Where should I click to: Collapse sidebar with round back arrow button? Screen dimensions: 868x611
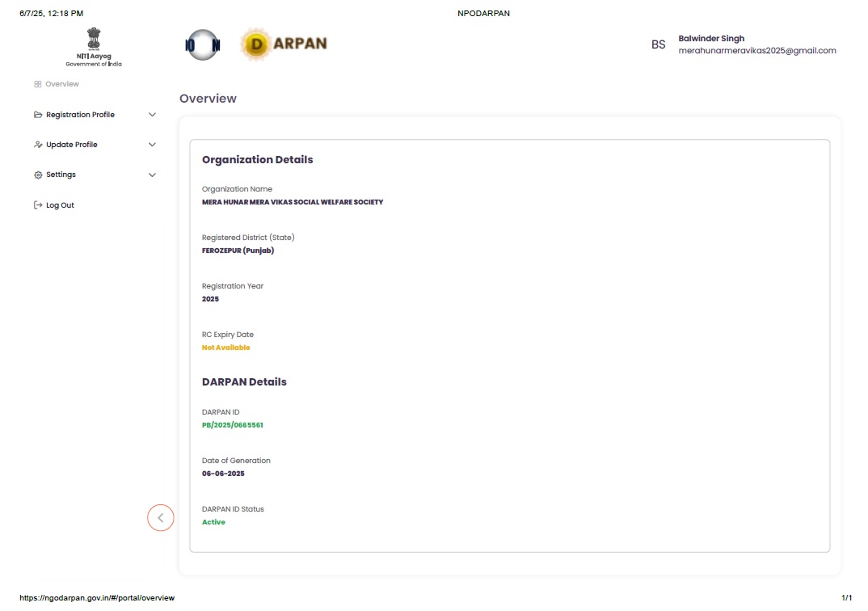tap(161, 518)
